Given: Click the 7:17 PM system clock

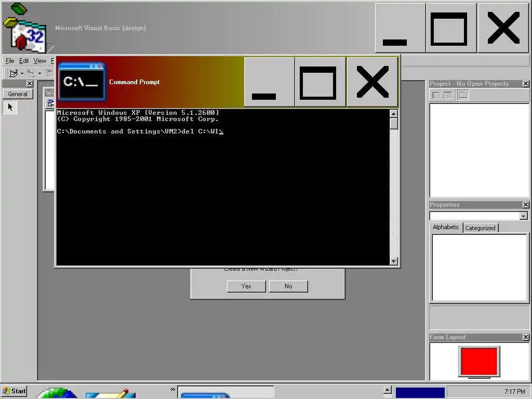Looking at the screenshot, I should click(514, 392).
